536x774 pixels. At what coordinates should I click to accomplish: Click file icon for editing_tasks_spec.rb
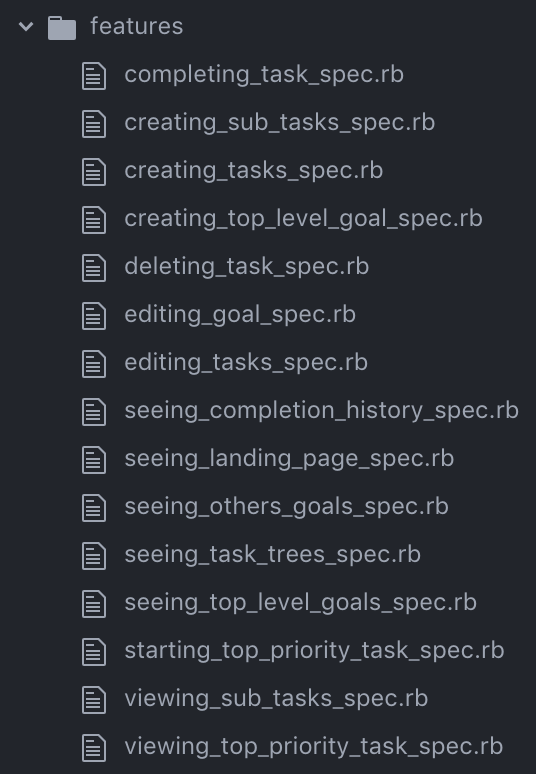pyautogui.click(x=94, y=364)
